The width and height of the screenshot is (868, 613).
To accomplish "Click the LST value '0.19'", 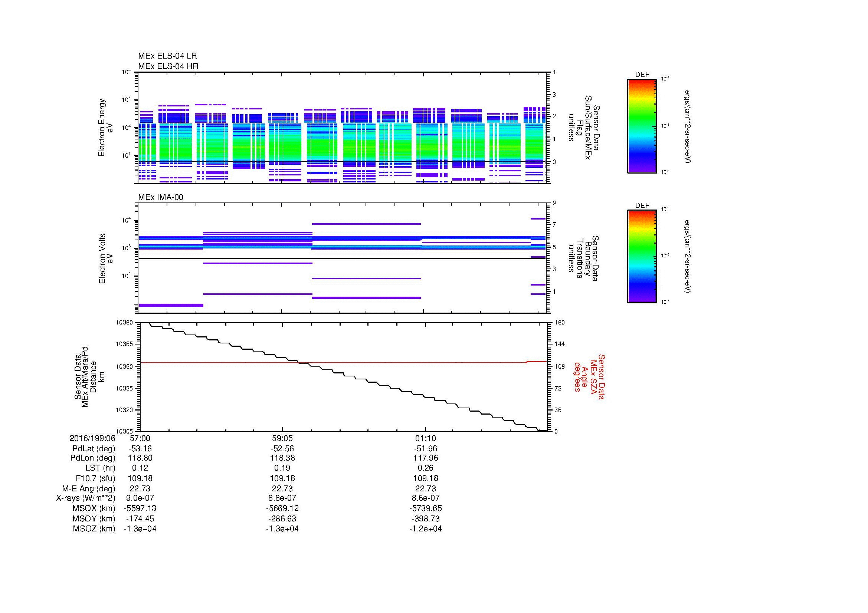I will [x=282, y=468].
